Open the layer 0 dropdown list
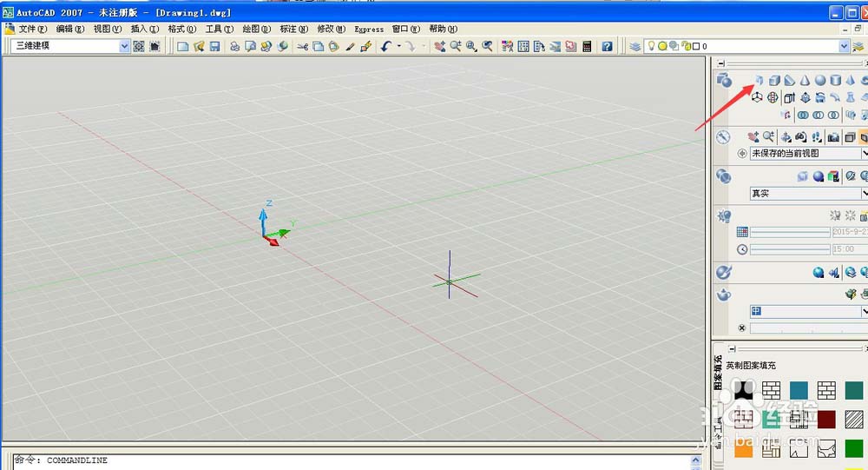The image size is (868, 470). tap(844, 46)
